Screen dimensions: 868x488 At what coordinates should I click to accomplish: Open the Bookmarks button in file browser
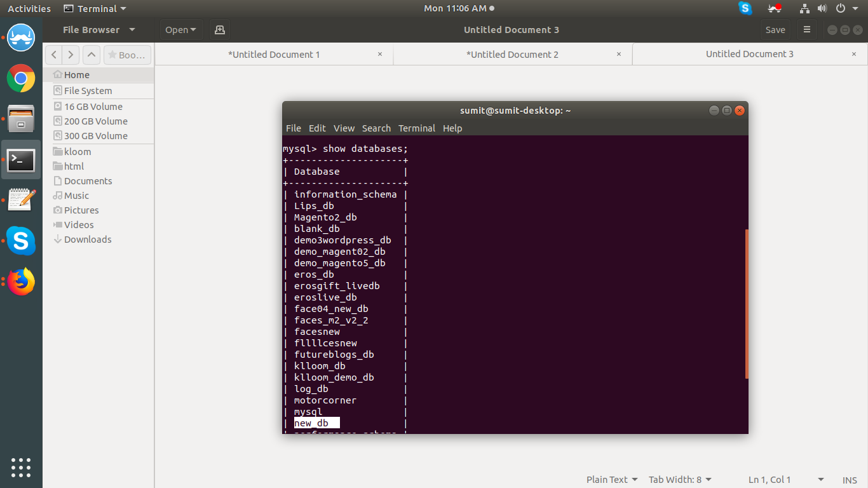coord(127,55)
